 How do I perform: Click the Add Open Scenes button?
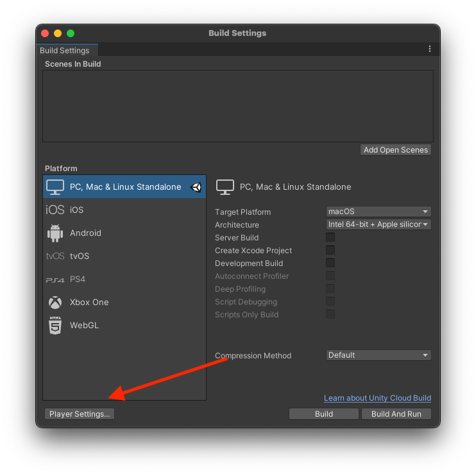click(x=396, y=150)
